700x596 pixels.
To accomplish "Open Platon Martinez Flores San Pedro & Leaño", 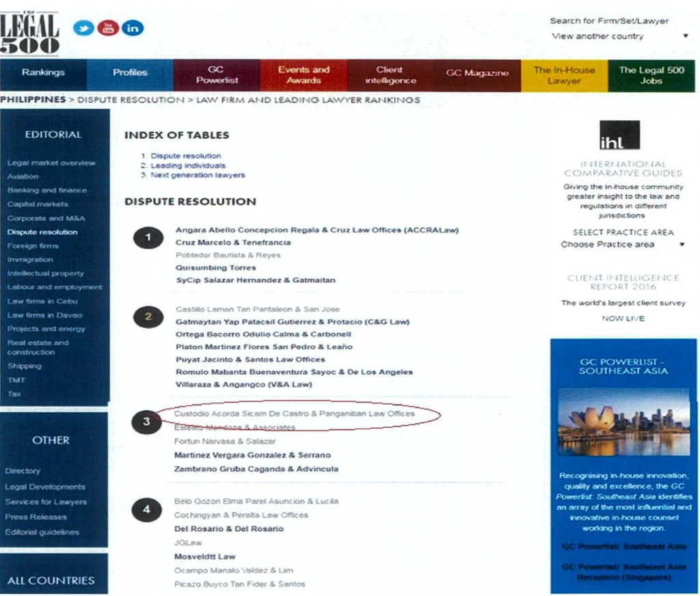I will pyautogui.click(x=264, y=347).
